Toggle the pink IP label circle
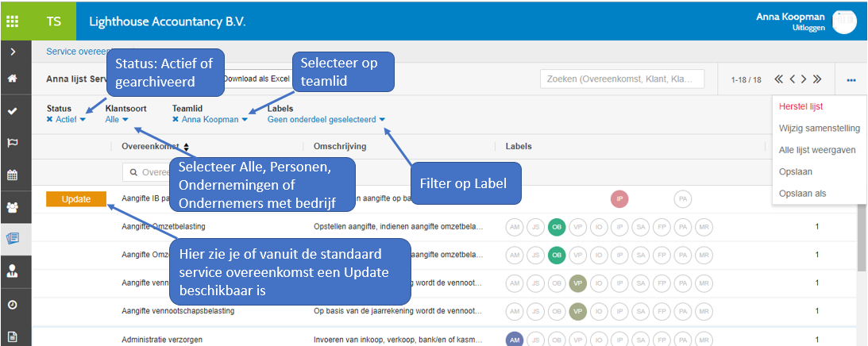This screenshot has width=868, height=346. [619, 199]
